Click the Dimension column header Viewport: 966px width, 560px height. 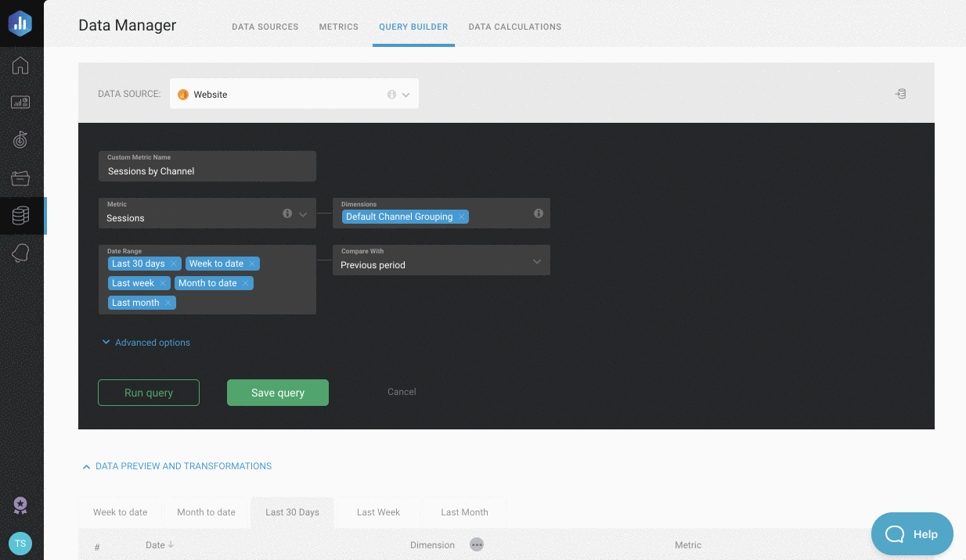point(432,545)
